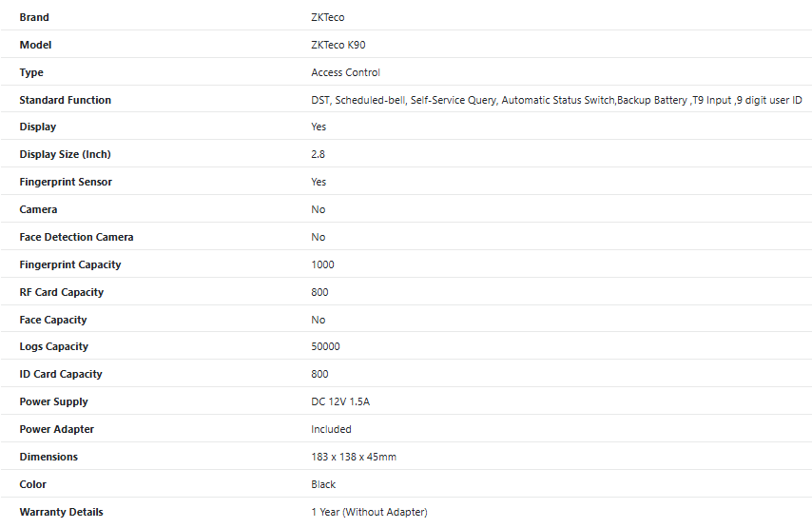
Task: Click the 183 x 138 x 45mm dimensions
Action: point(354,457)
